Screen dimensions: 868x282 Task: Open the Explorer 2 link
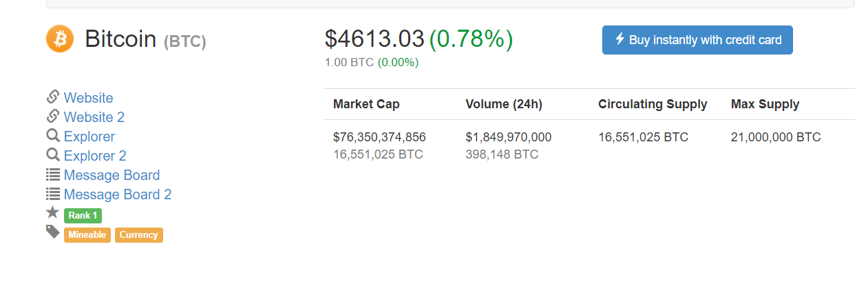pyautogui.click(x=95, y=156)
